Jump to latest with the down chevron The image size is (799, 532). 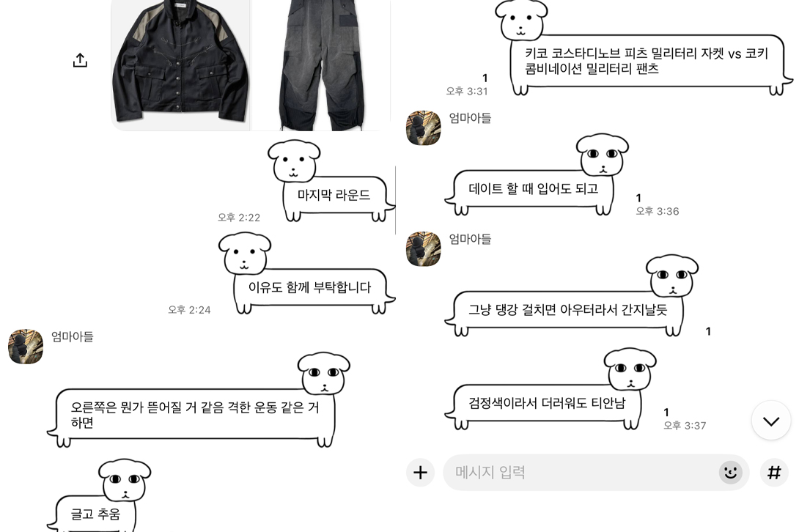771,421
